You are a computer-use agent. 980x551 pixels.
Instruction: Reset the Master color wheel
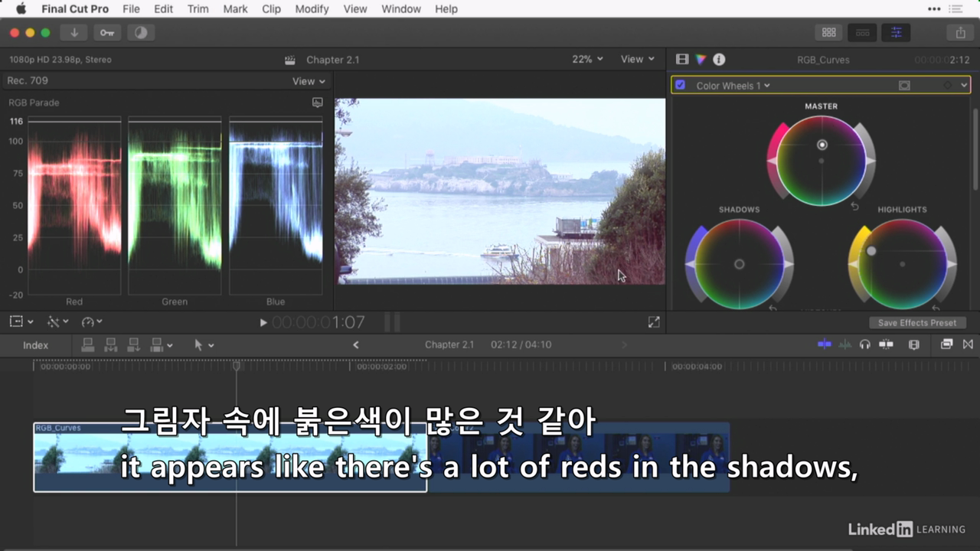855,207
